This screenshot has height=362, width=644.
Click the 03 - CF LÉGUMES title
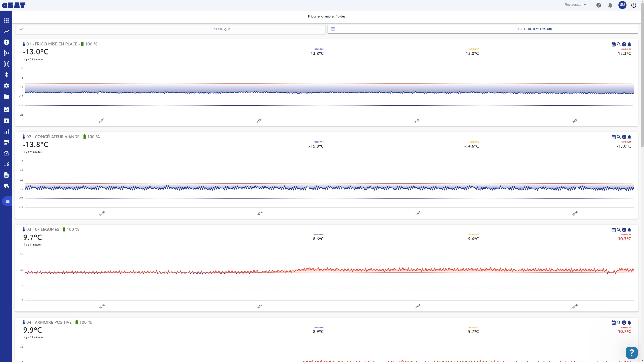point(42,229)
